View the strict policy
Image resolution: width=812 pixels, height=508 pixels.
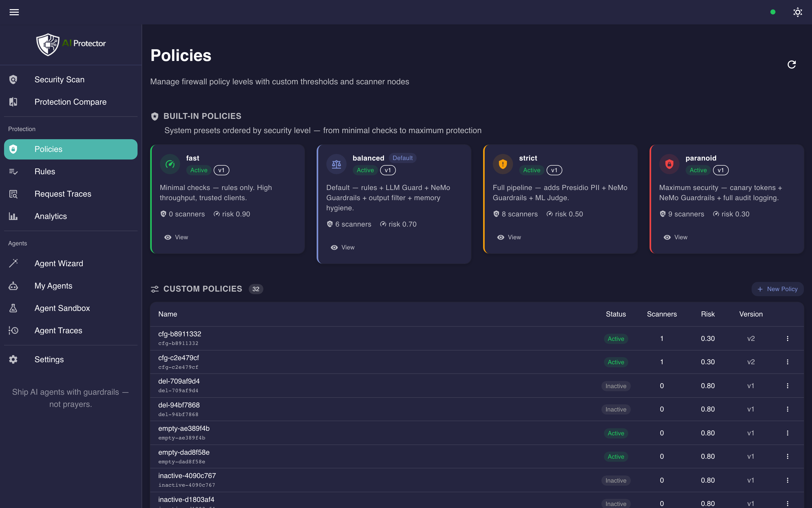509,237
